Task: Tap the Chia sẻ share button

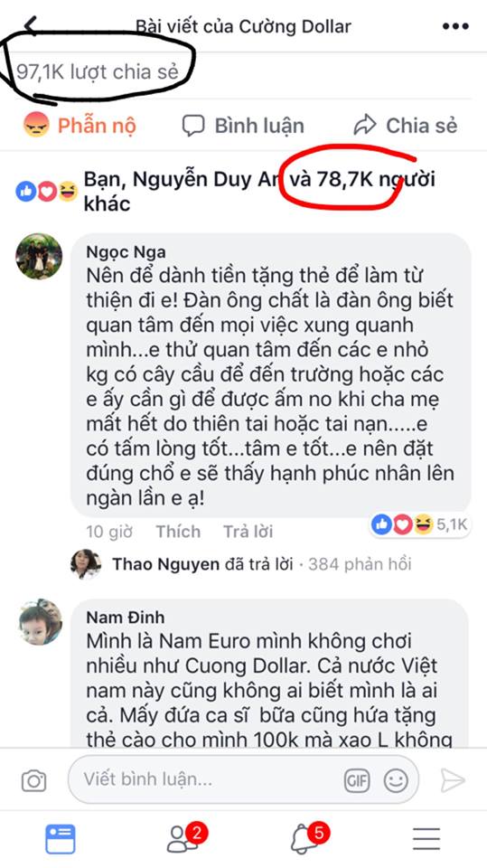Action: (x=406, y=126)
